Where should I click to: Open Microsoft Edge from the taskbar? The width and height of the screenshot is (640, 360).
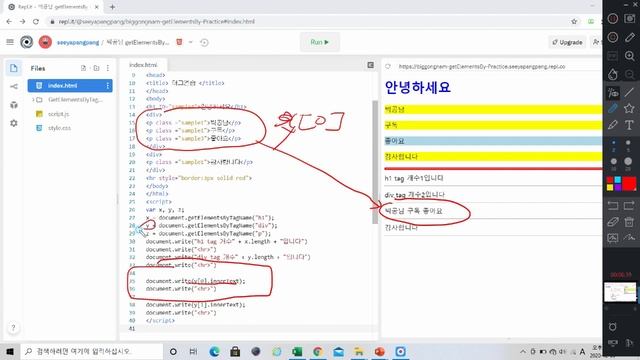tap(214, 351)
